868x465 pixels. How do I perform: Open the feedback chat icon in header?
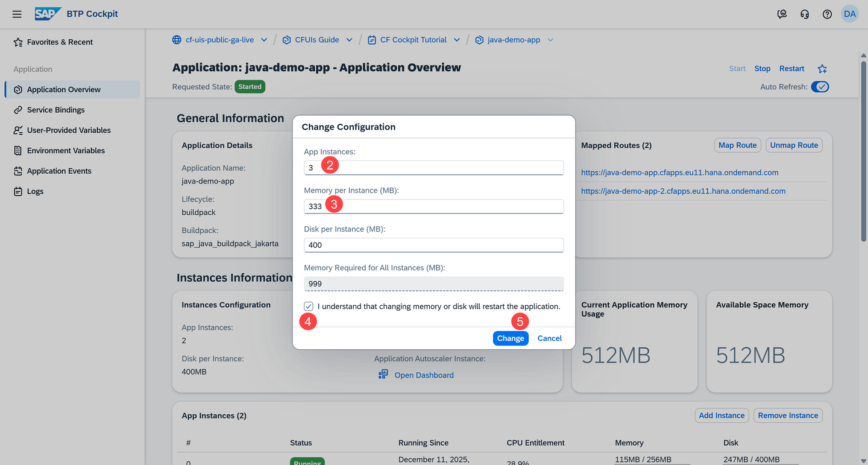pos(782,14)
